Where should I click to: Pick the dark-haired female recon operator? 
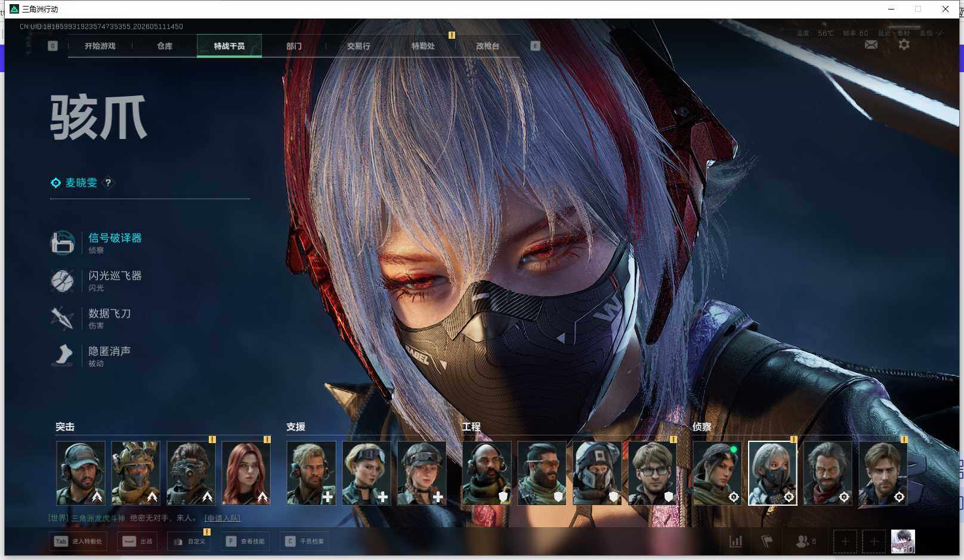click(x=717, y=473)
